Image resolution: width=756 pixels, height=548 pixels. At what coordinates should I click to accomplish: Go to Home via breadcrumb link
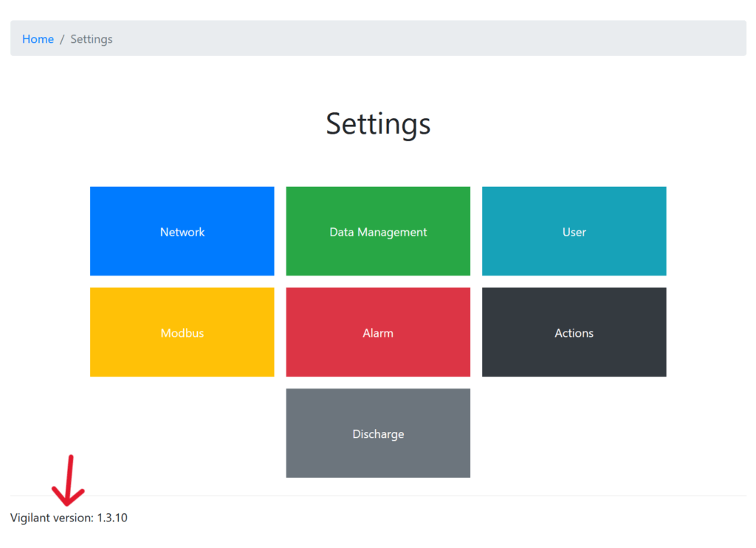[x=38, y=39]
